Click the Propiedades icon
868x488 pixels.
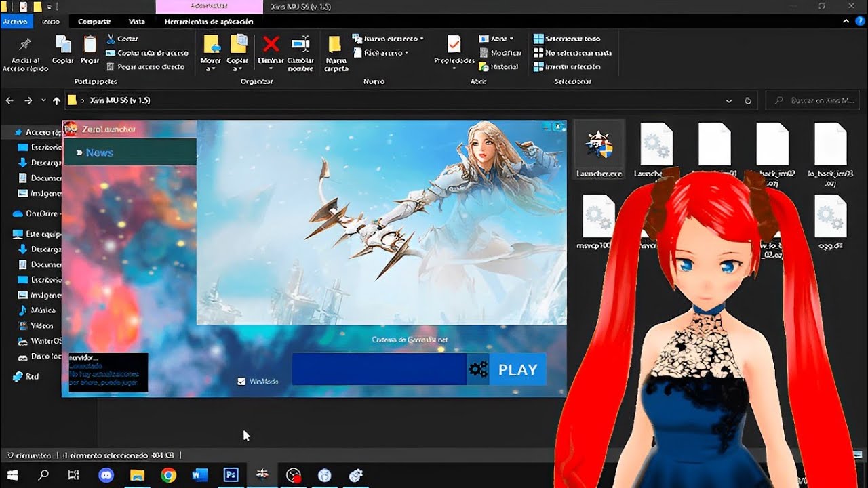pyautogui.click(x=454, y=45)
